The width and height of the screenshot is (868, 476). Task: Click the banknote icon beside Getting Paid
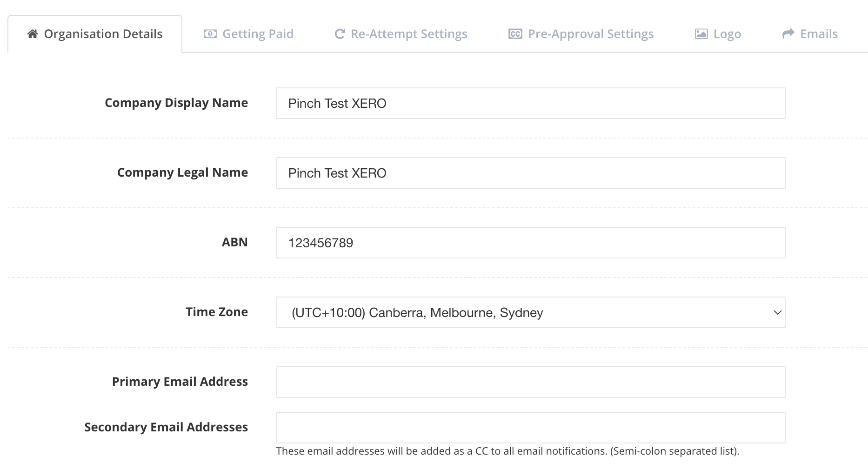tap(210, 34)
